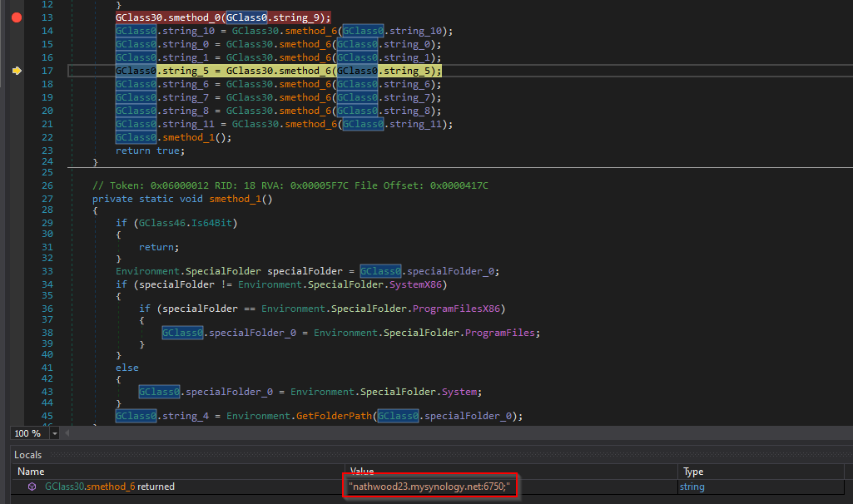Click the Value column header in Locals

362,472
